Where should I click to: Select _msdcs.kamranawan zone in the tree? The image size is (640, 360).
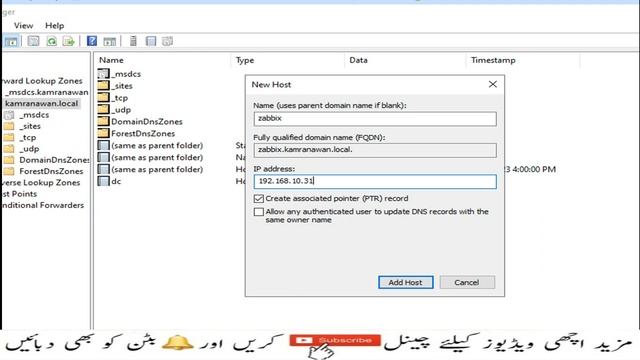(47, 92)
